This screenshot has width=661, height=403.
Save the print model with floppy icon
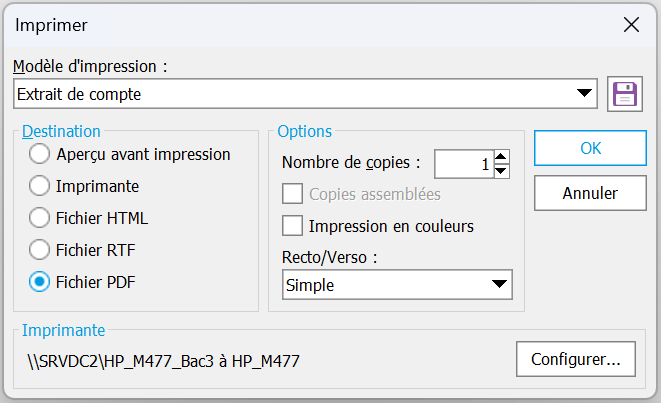click(625, 95)
